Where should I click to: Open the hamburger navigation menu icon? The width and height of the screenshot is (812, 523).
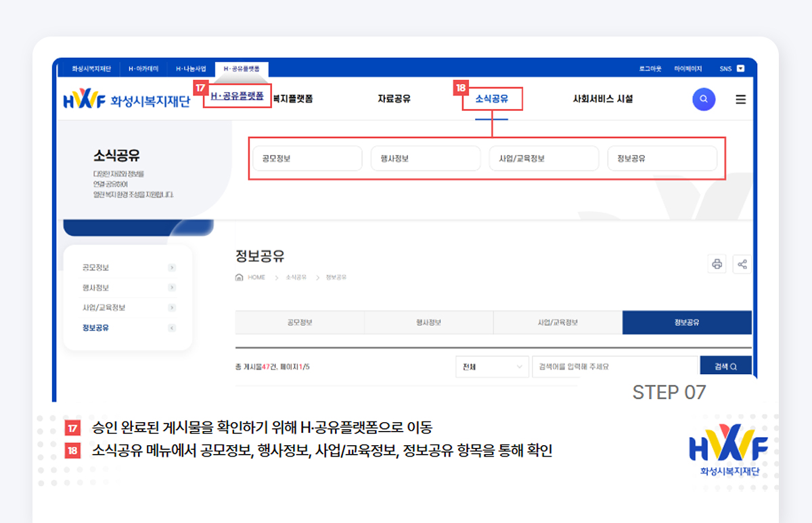coord(741,99)
